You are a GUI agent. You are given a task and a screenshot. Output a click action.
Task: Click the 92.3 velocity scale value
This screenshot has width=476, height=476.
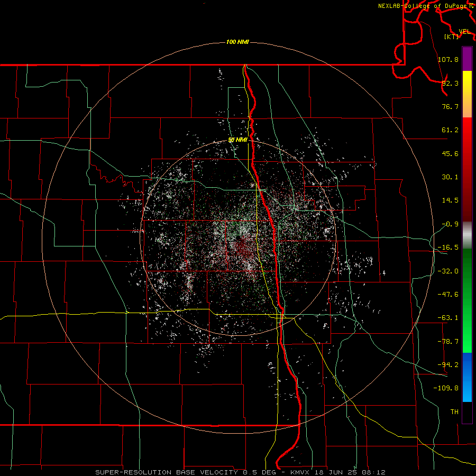[x=450, y=83]
